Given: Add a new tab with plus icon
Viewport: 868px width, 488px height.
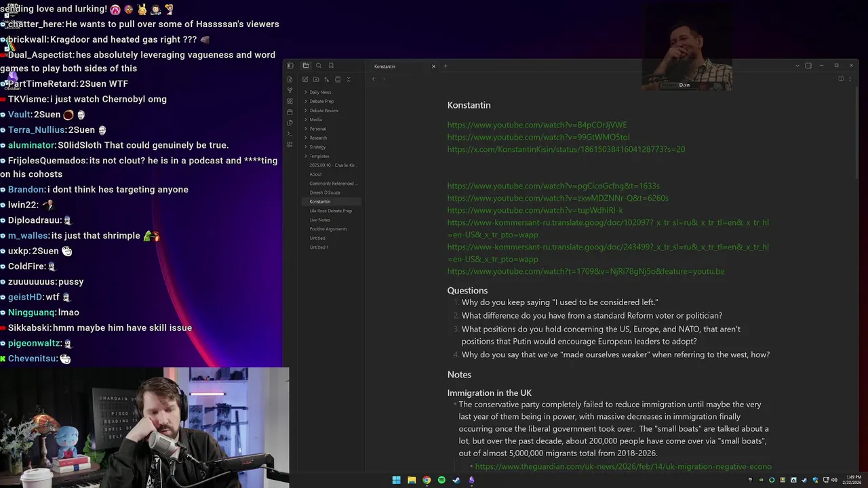Looking at the screenshot, I should point(446,66).
